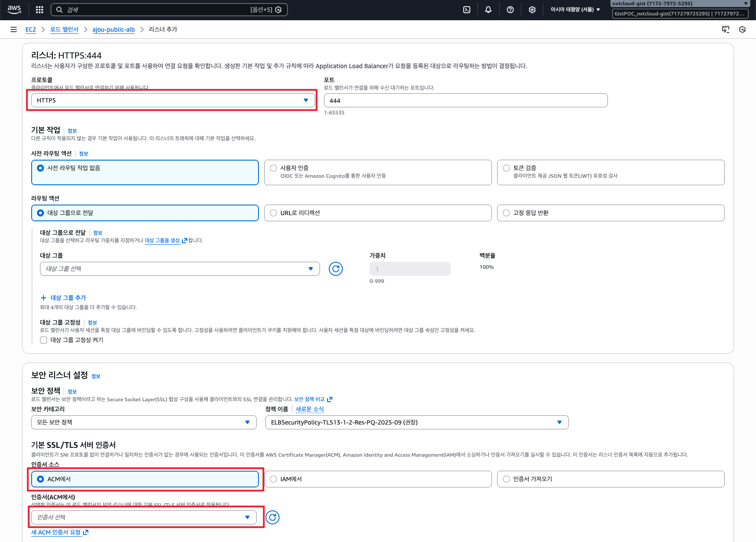Open info link beside target group stickiness
Image resolution: width=756 pixels, height=542 pixels.
pos(92,322)
